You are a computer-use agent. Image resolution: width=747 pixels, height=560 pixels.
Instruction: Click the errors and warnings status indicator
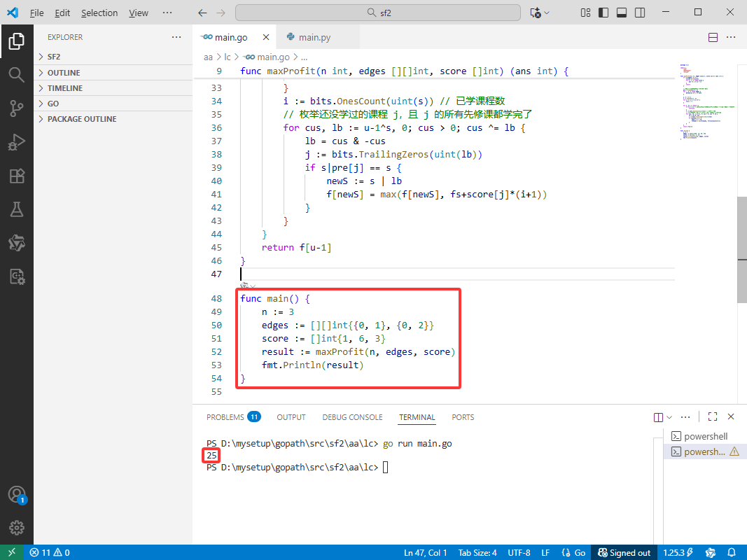[50, 552]
